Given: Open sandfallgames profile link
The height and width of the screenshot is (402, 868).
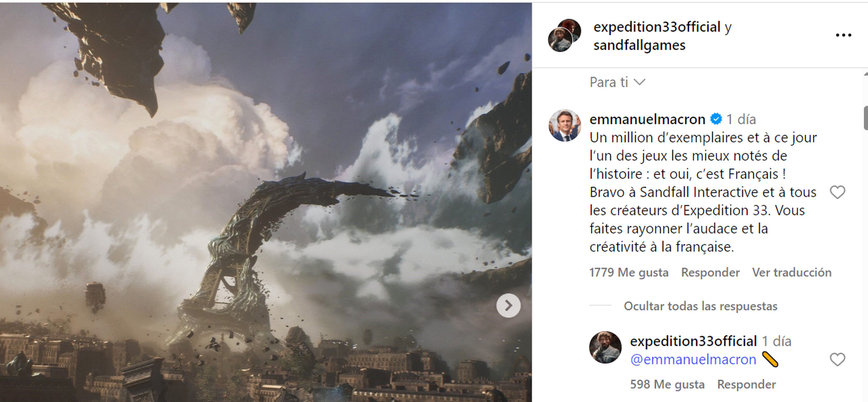Looking at the screenshot, I should [x=639, y=45].
